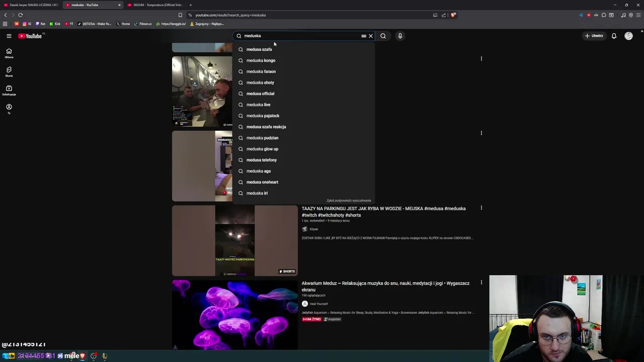Open the Klipek channel link
This screenshot has width=644, height=362.
(x=313, y=229)
